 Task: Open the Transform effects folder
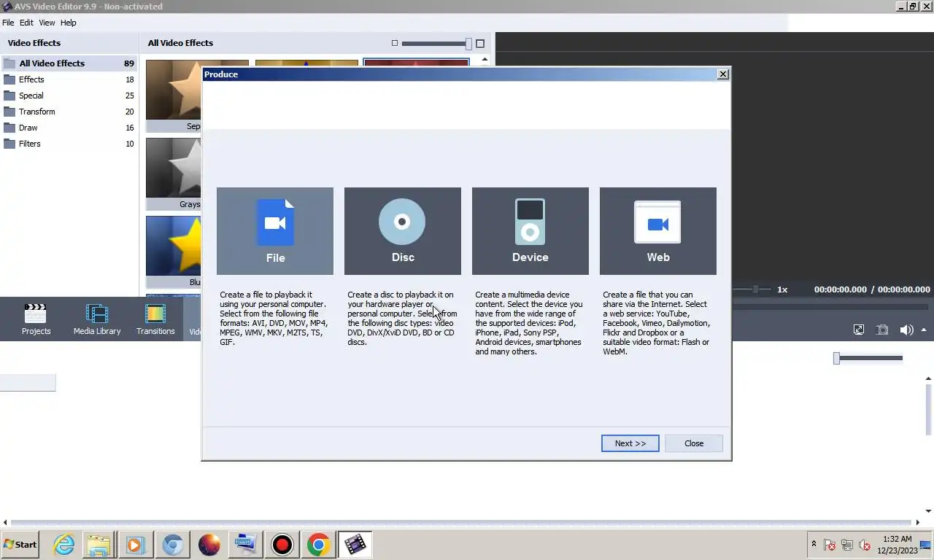(x=69, y=112)
